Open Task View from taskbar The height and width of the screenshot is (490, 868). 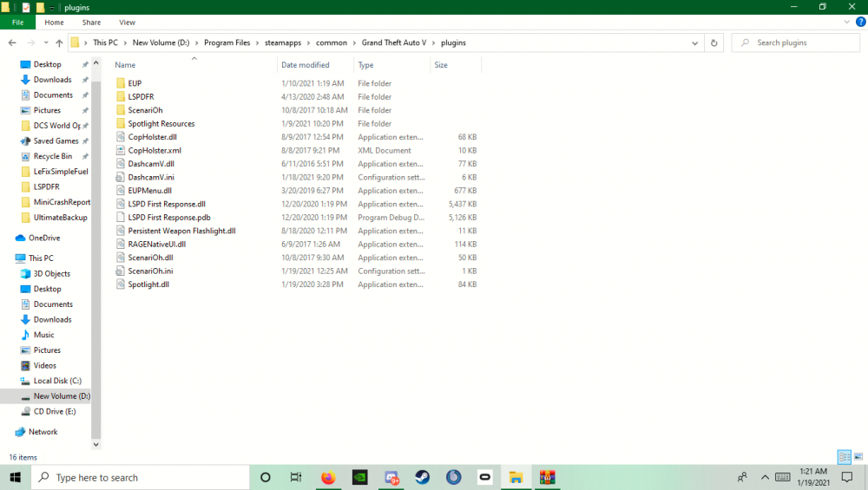click(296, 477)
